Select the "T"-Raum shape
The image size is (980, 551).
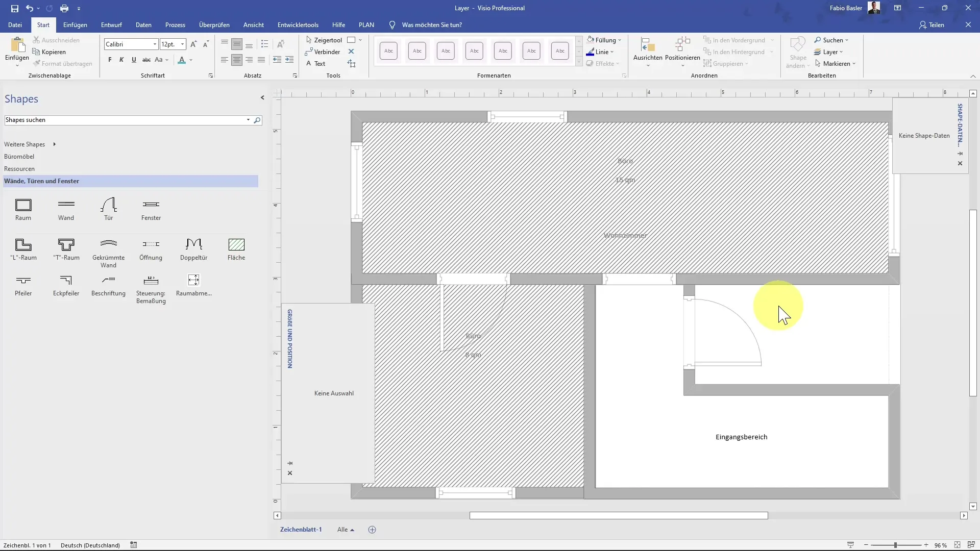(66, 249)
